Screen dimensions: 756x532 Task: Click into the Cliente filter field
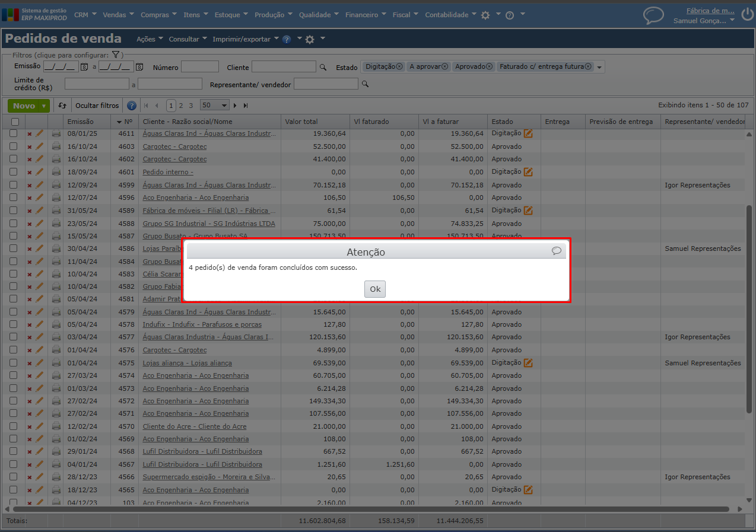tap(284, 67)
